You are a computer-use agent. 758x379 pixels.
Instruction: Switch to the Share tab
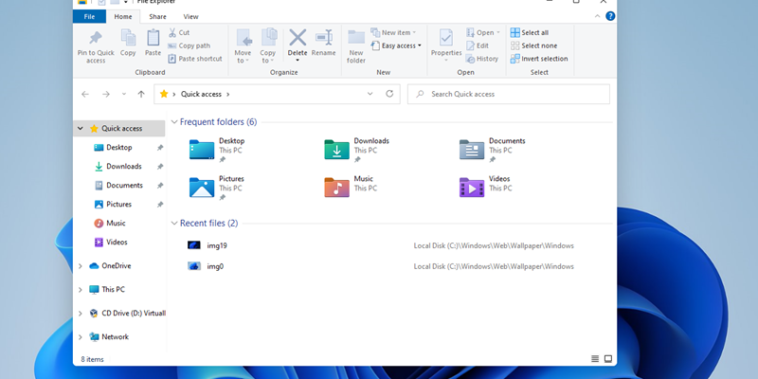[158, 16]
